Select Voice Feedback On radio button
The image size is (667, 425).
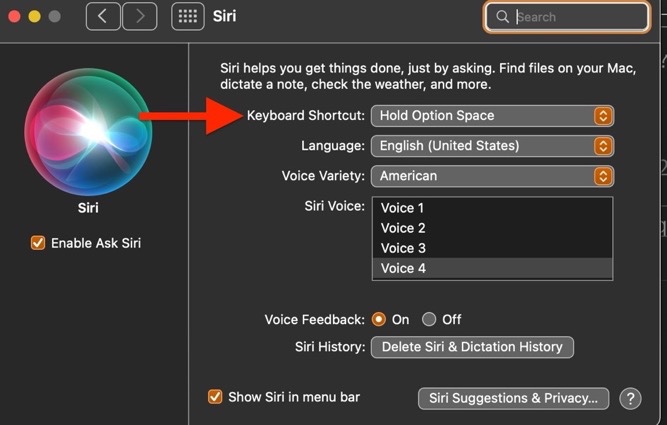click(x=379, y=319)
